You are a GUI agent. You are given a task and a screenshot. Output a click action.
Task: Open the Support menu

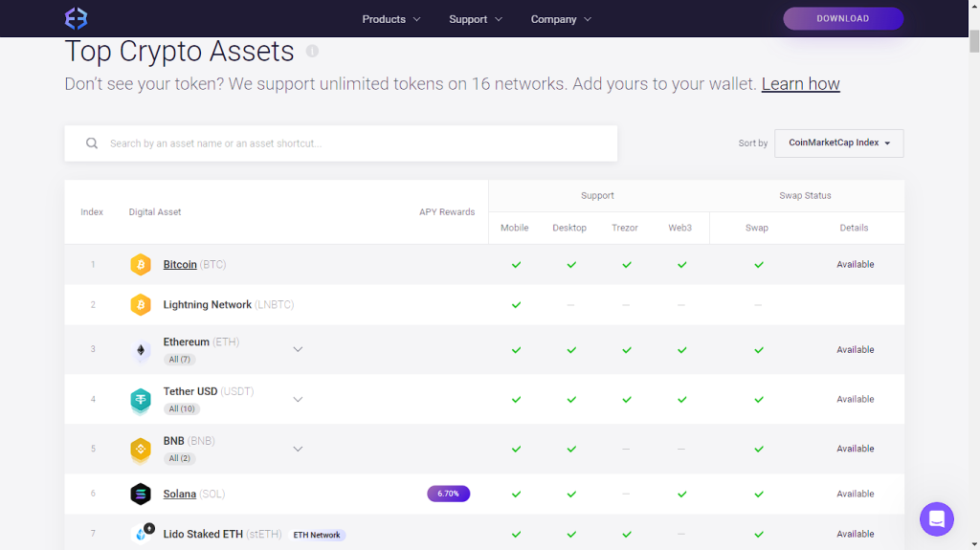pyautogui.click(x=476, y=19)
